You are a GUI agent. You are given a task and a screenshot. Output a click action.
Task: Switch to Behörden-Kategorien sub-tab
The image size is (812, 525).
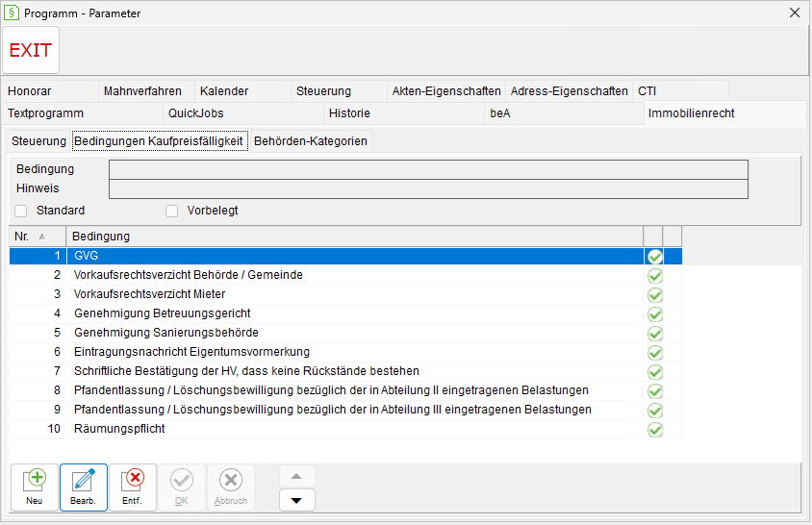point(311,140)
